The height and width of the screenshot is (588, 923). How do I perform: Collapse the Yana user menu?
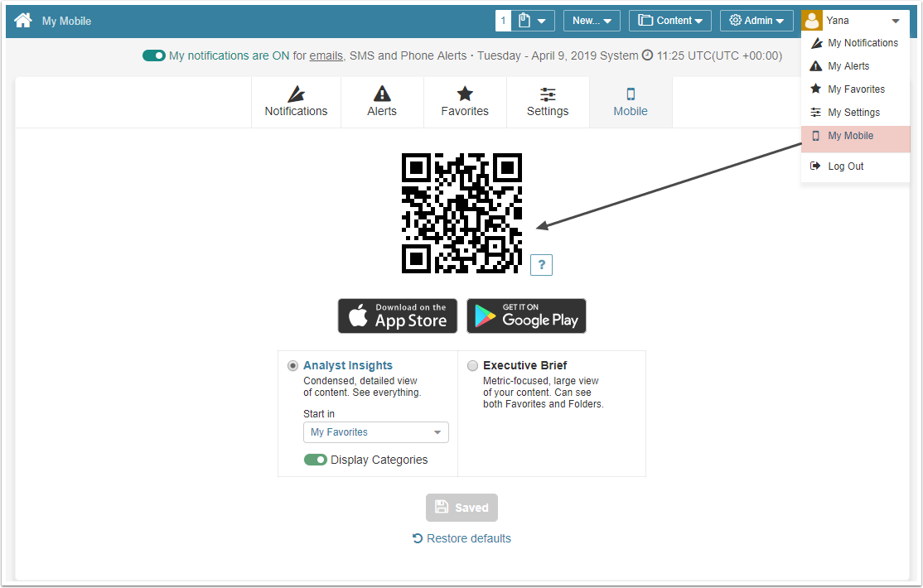(896, 22)
